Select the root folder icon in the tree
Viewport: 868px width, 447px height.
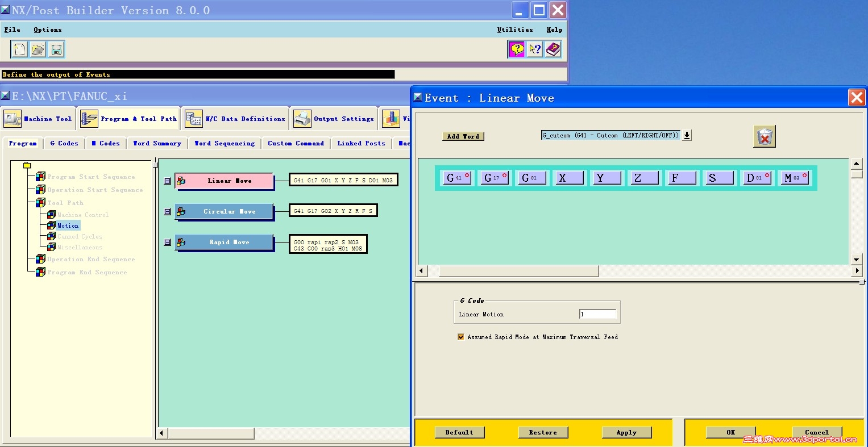coord(27,165)
